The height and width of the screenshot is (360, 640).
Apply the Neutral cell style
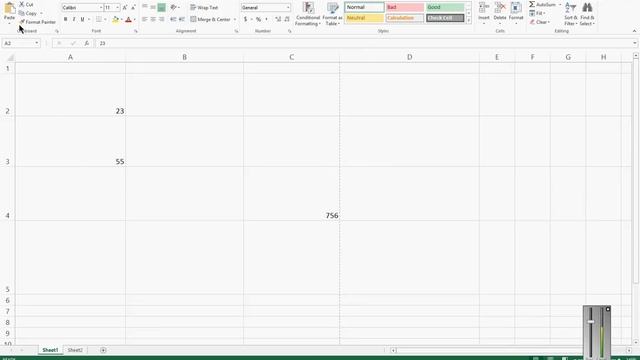click(364, 18)
